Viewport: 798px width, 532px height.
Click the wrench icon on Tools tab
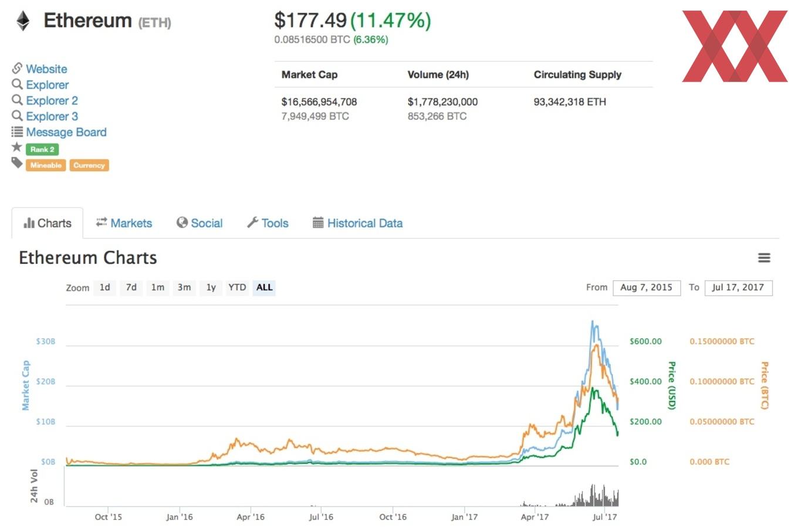click(x=253, y=222)
